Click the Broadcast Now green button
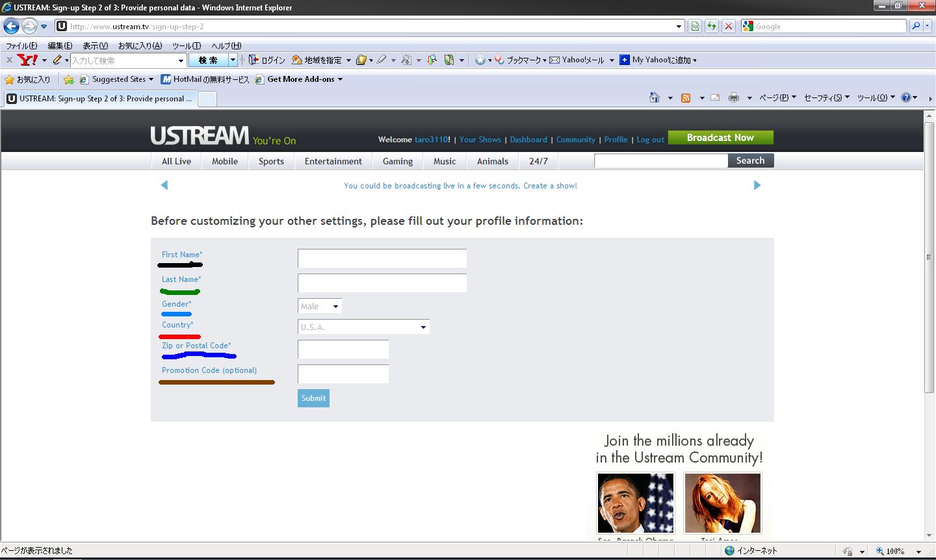 pyautogui.click(x=720, y=138)
